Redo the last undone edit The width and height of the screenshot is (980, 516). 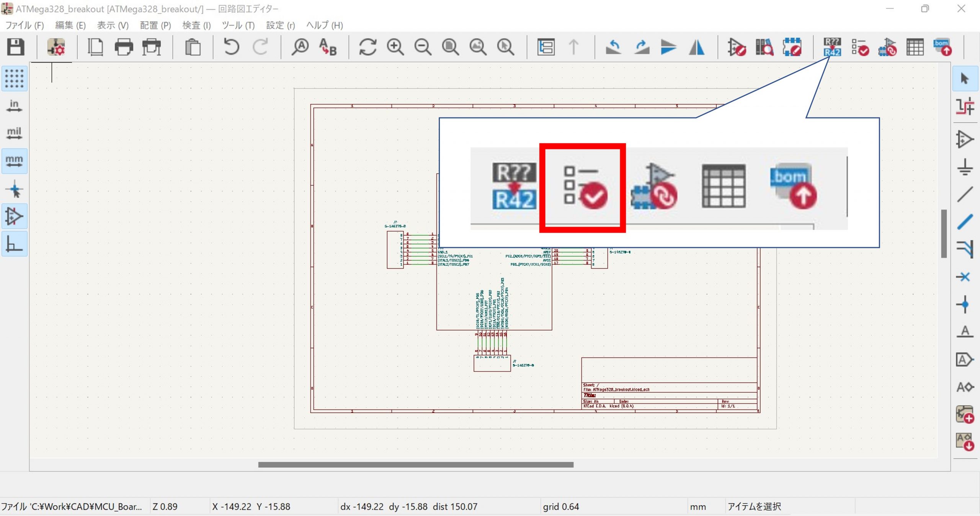[260, 47]
